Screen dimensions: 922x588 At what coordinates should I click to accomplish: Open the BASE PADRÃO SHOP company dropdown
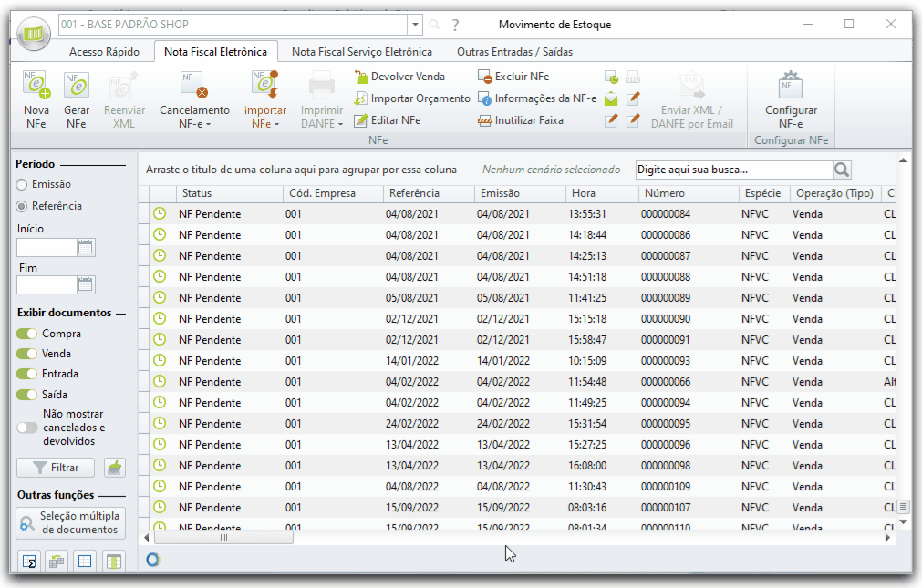[416, 25]
